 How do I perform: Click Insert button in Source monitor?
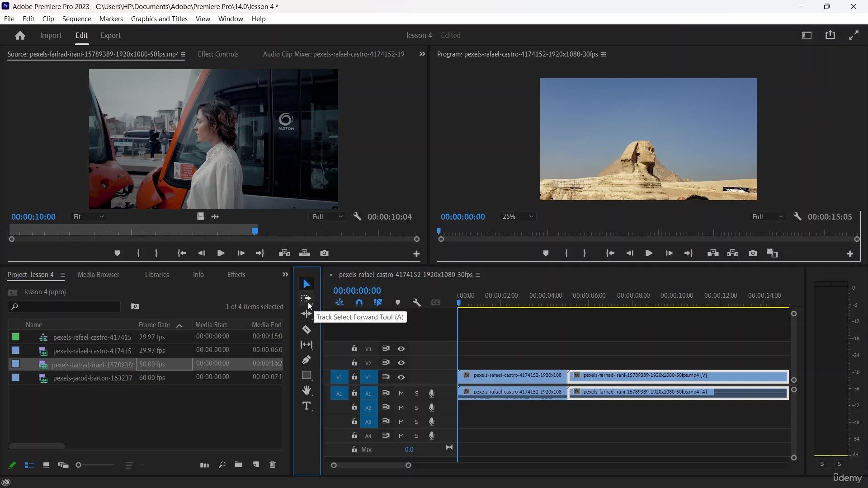pos(284,253)
